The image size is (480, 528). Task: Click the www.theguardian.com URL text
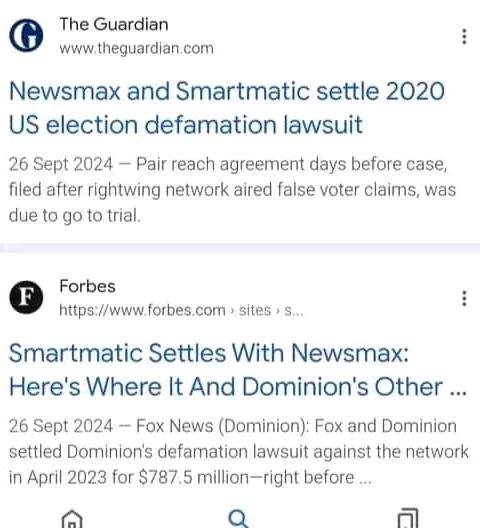coord(136,48)
